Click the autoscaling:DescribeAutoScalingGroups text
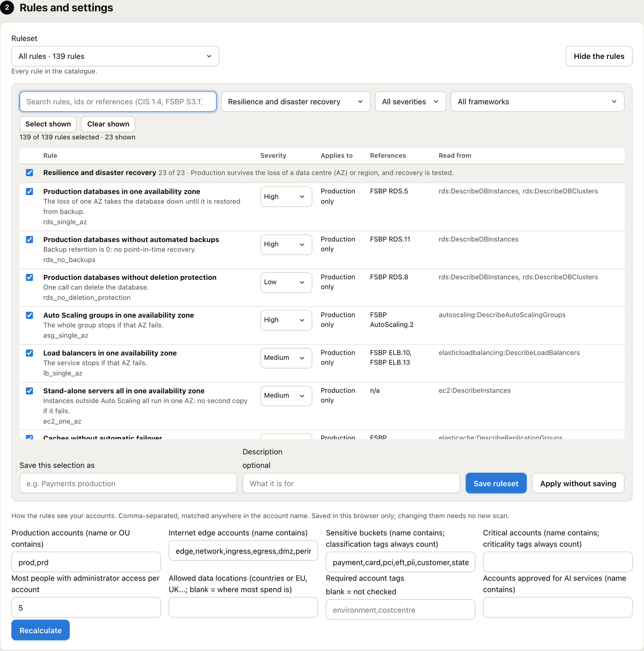The width and height of the screenshot is (644, 651). click(x=502, y=315)
